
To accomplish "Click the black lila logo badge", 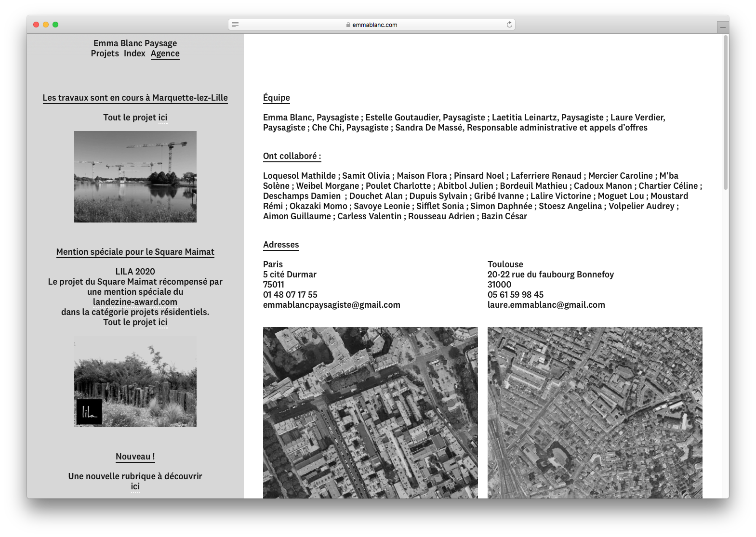I will [x=89, y=412].
